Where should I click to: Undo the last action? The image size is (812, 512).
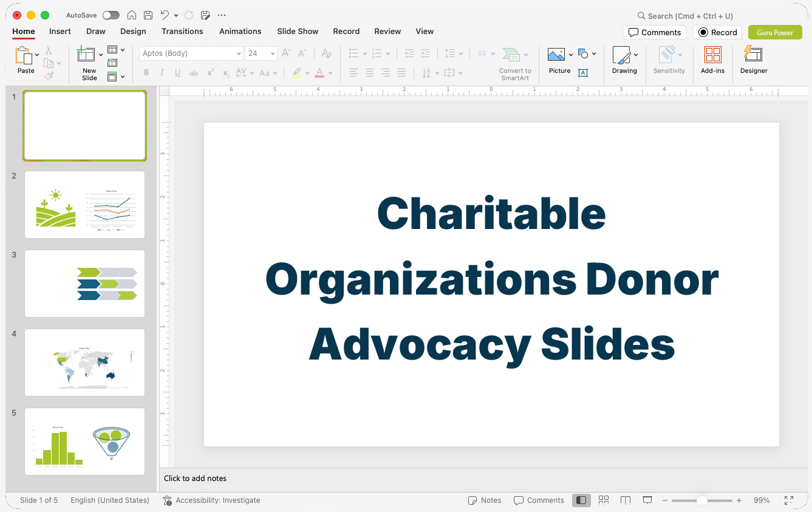tap(165, 15)
